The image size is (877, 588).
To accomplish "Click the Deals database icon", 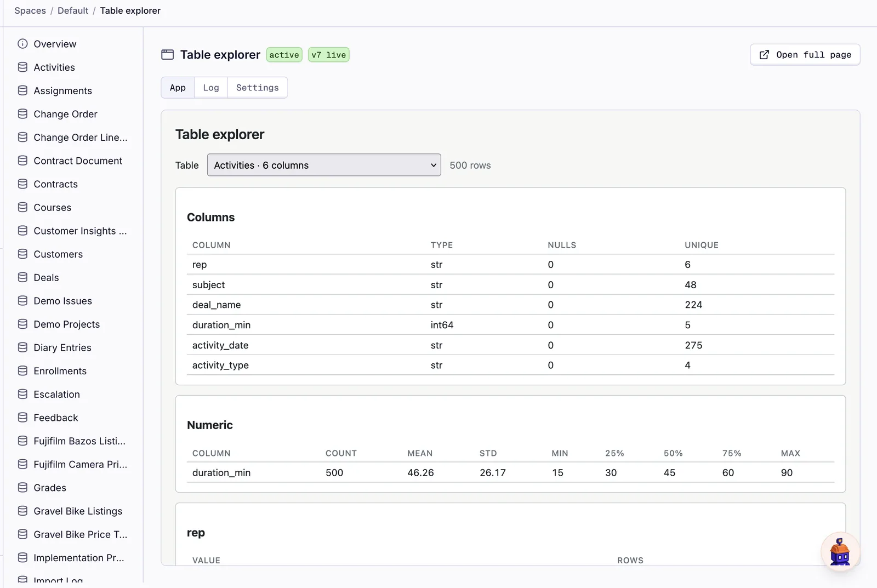I will [x=22, y=277].
